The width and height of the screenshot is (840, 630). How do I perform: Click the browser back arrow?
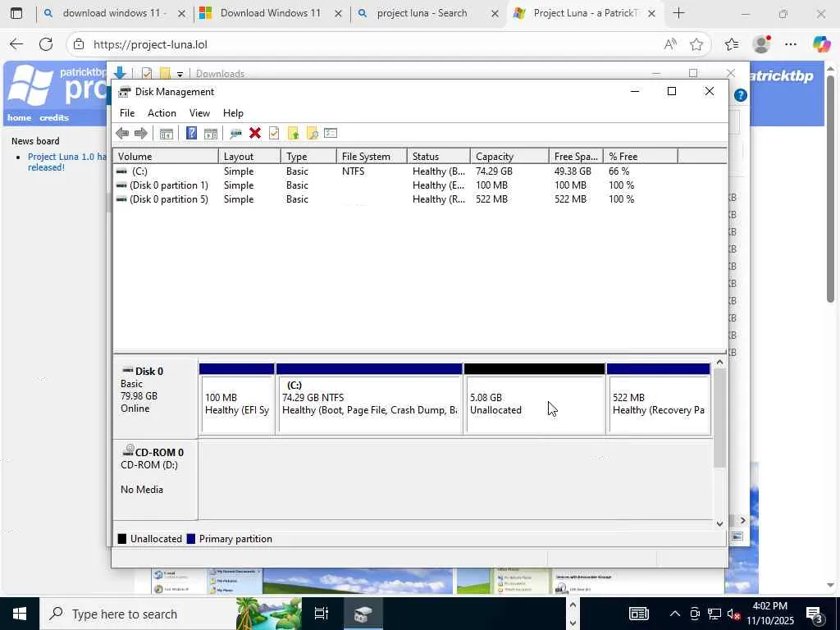16,44
